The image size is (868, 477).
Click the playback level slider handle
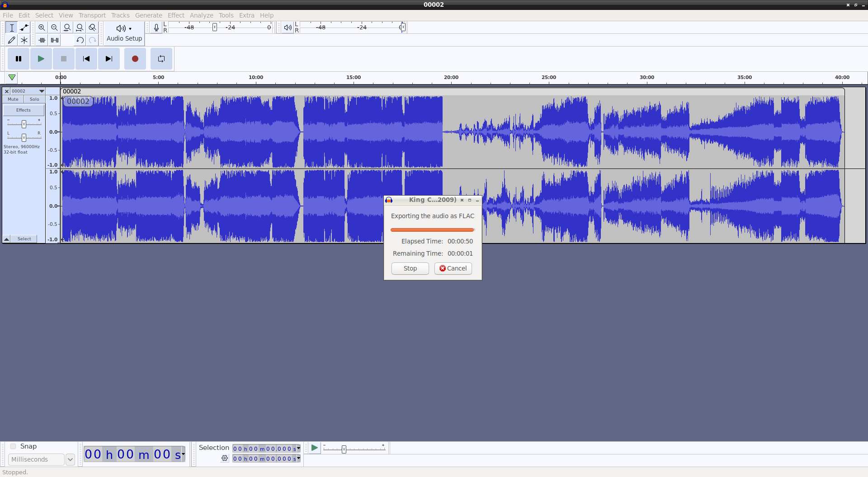tap(402, 28)
